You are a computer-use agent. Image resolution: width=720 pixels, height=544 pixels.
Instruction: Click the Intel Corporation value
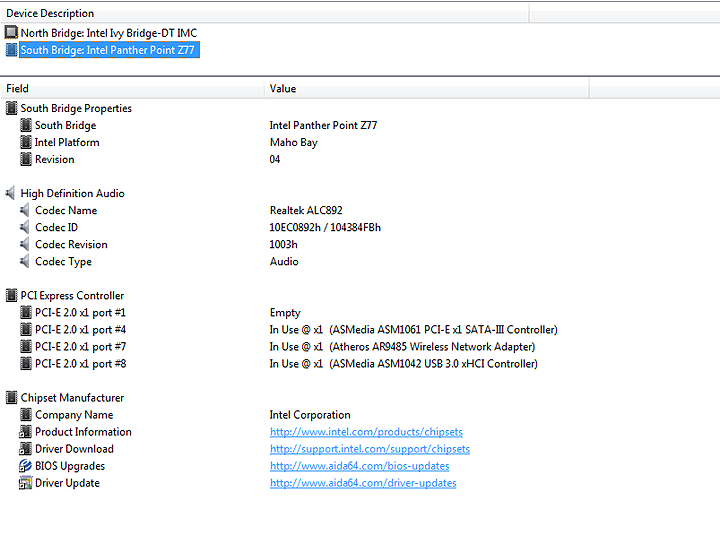point(310,415)
